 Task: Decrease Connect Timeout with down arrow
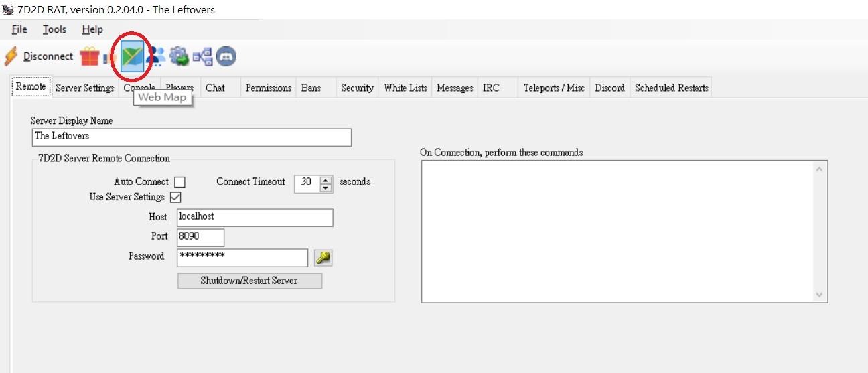click(326, 187)
